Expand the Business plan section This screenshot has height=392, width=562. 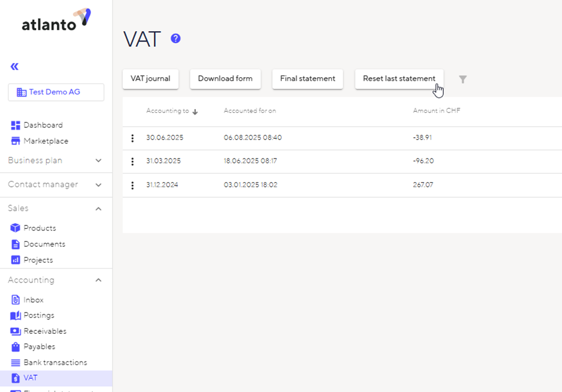pyautogui.click(x=98, y=161)
